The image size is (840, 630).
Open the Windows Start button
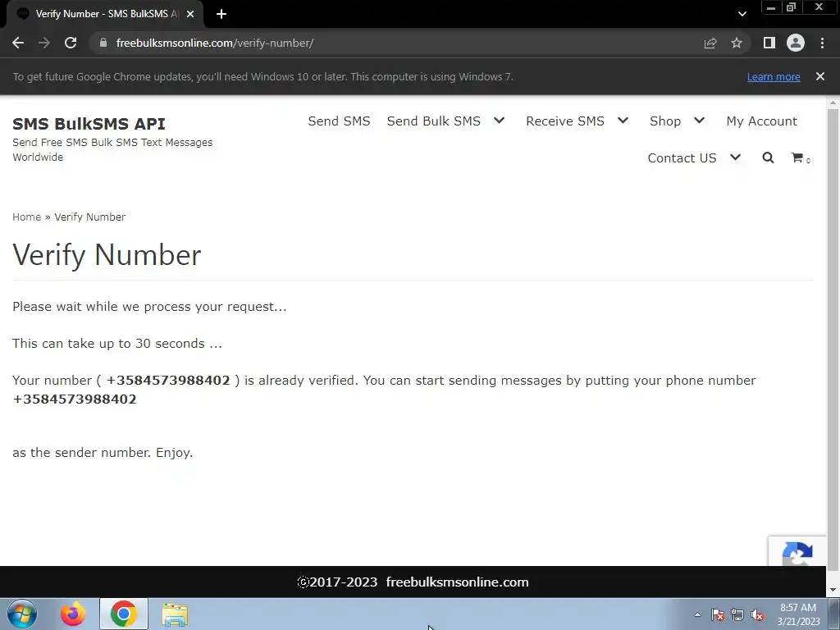(x=22, y=614)
